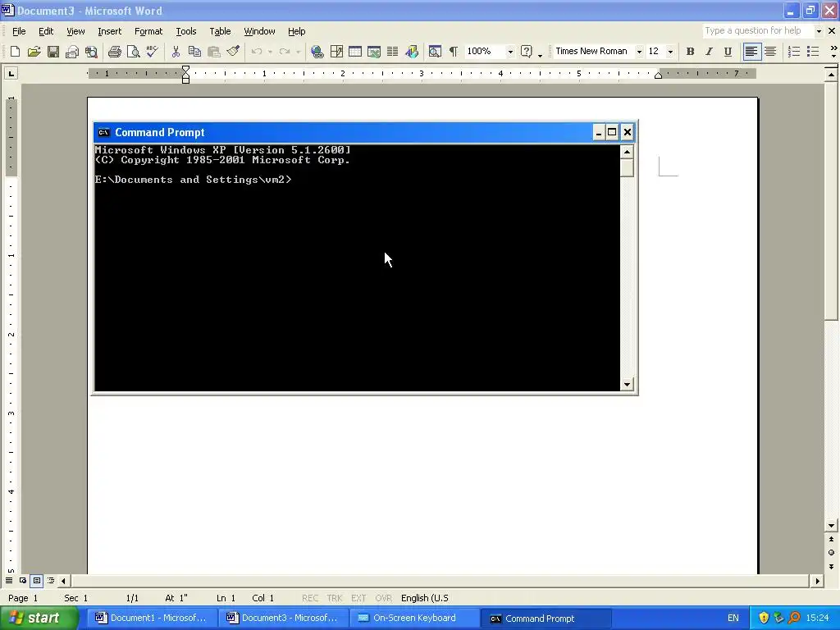The width and height of the screenshot is (840, 630).
Task: Click Select Browse Object button
Action: [831, 552]
